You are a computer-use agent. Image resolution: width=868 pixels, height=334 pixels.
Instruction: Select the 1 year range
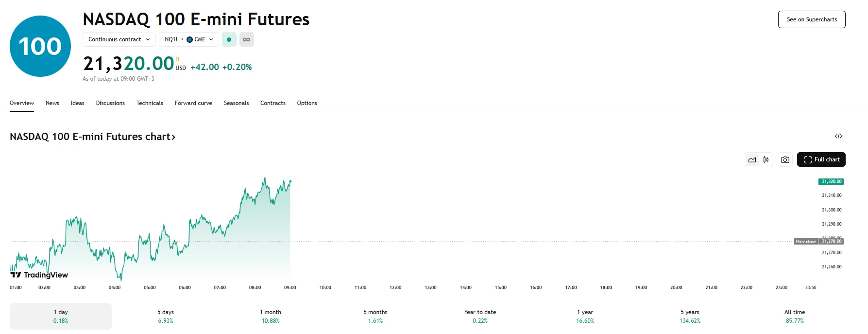585,316
